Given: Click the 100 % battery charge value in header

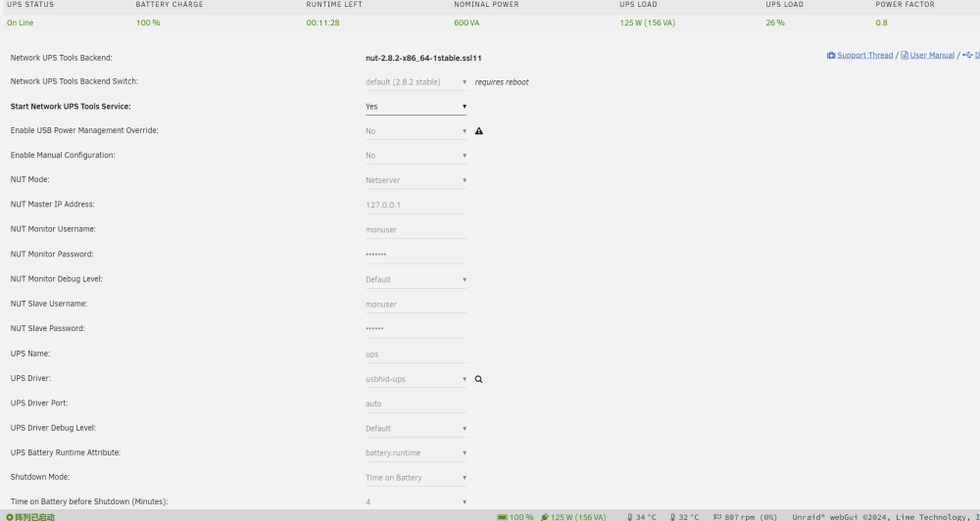Looking at the screenshot, I should point(148,24).
